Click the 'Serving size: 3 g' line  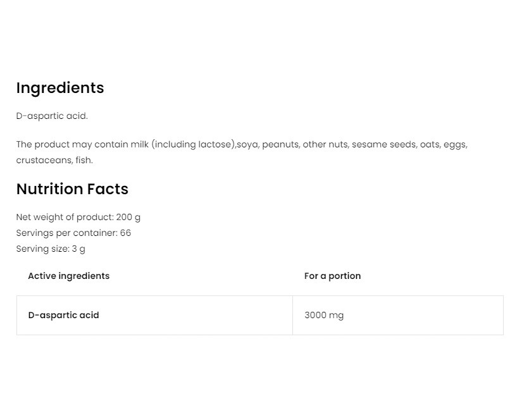[51, 249]
